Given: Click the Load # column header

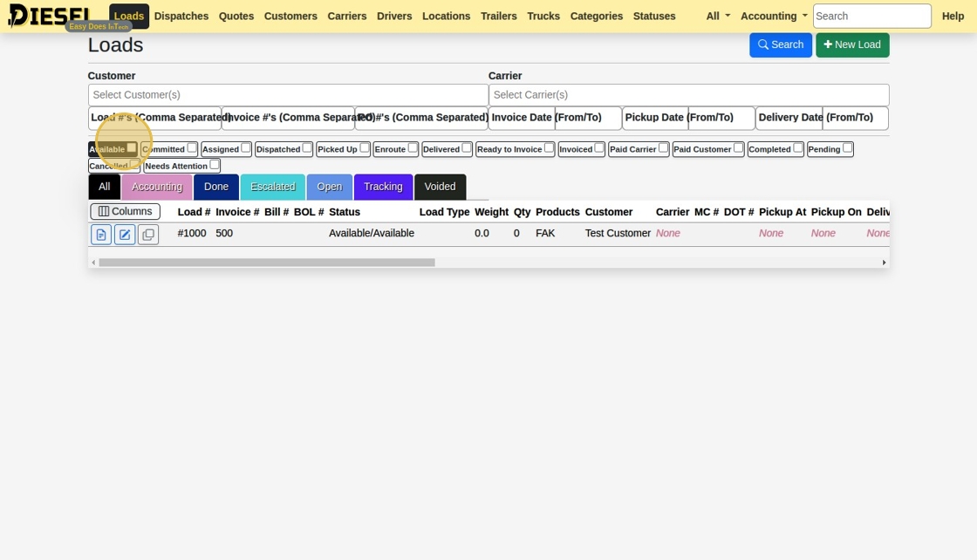Looking at the screenshot, I should pyautogui.click(x=194, y=212).
